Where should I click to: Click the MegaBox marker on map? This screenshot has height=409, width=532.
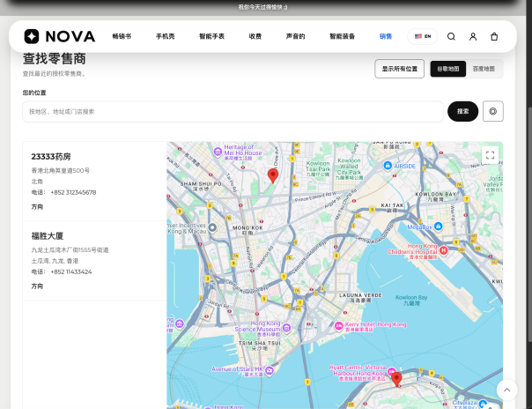tap(438, 227)
